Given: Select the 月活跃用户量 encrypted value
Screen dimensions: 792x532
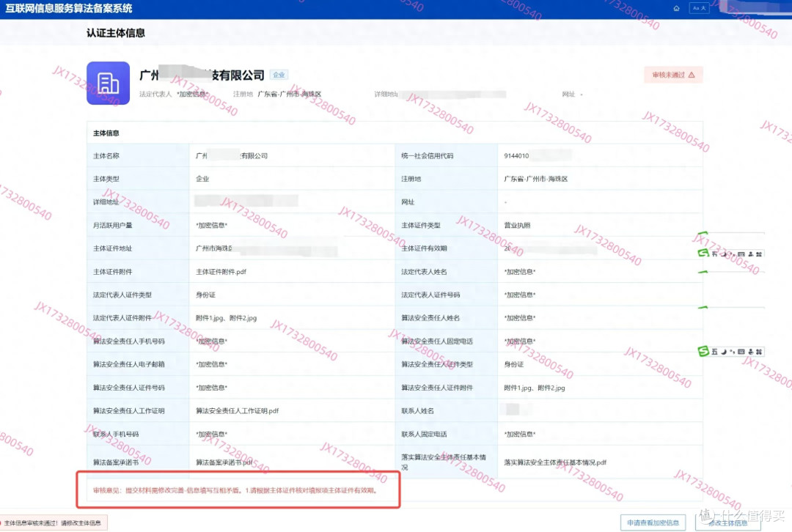Looking at the screenshot, I should [x=212, y=225].
